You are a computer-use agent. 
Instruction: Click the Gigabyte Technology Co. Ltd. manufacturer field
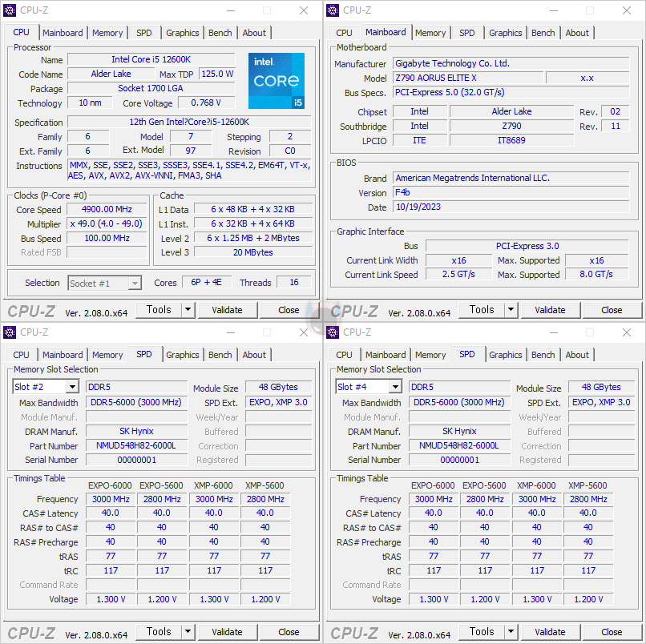[x=511, y=63]
